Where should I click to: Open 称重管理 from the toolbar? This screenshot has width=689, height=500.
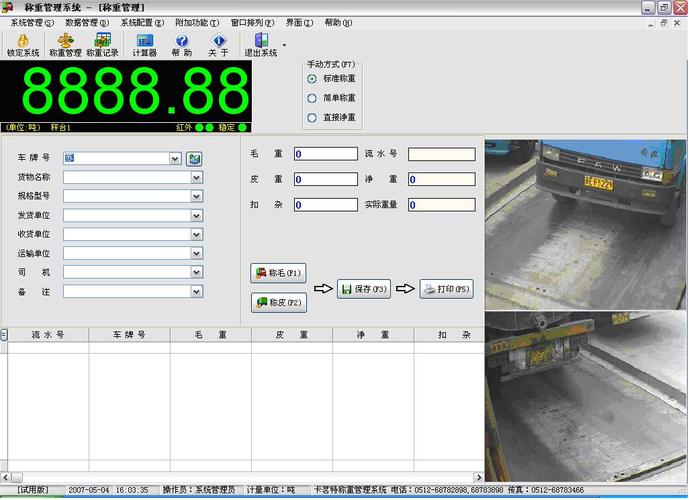pos(66,41)
